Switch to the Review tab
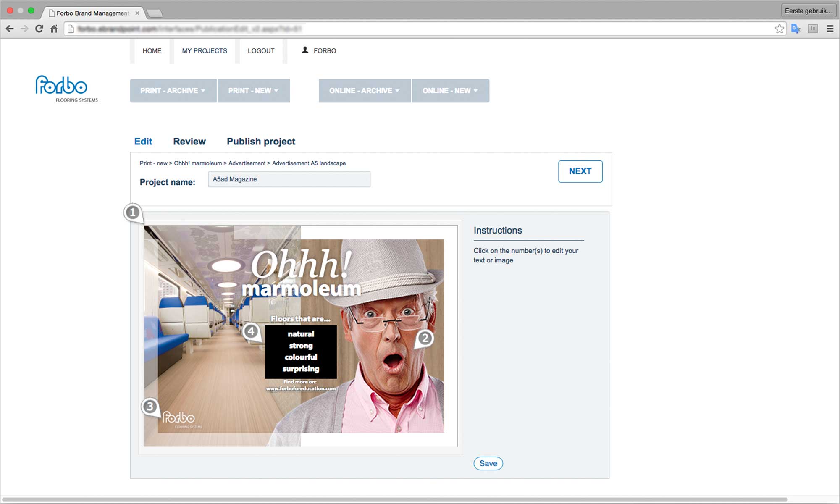The height and width of the screenshot is (504, 840). pyautogui.click(x=189, y=141)
